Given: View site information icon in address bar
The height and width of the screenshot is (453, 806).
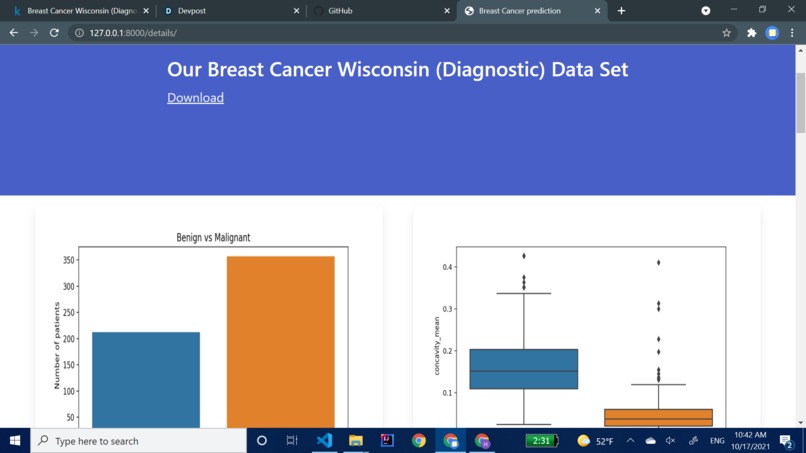Looking at the screenshot, I should 79,33.
